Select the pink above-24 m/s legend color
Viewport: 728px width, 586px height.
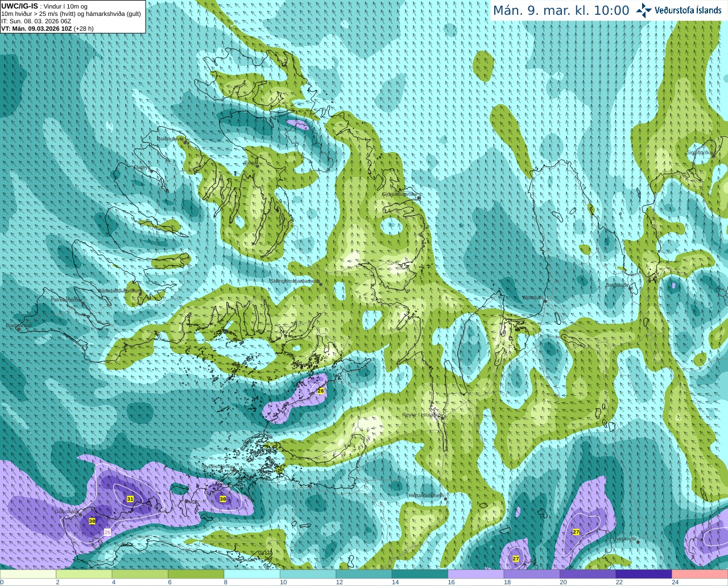700,573
